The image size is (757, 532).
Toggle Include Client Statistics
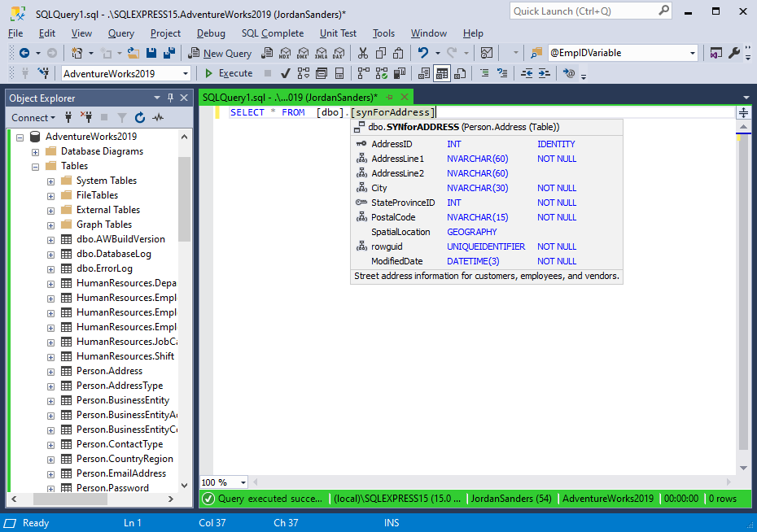coord(400,73)
